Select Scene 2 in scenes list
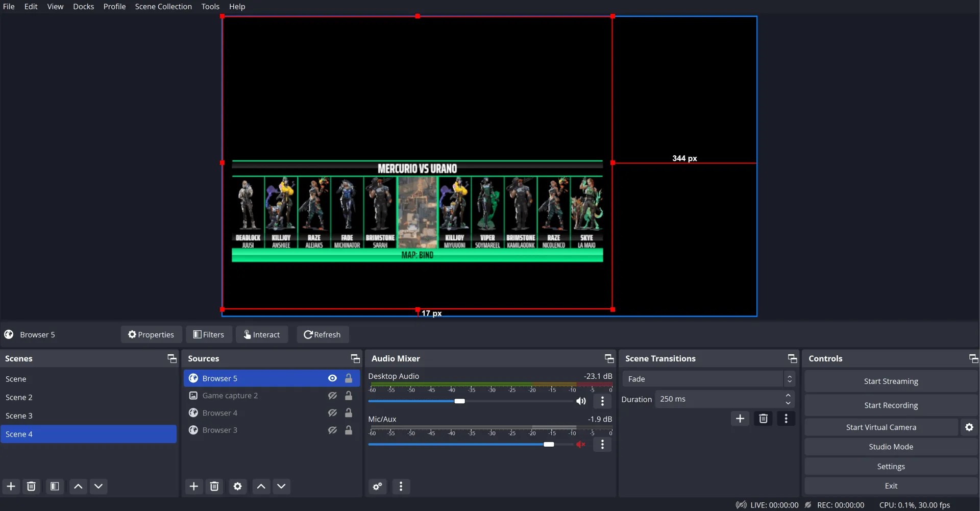Viewport: 980px width, 511px height. click(88, 397)
